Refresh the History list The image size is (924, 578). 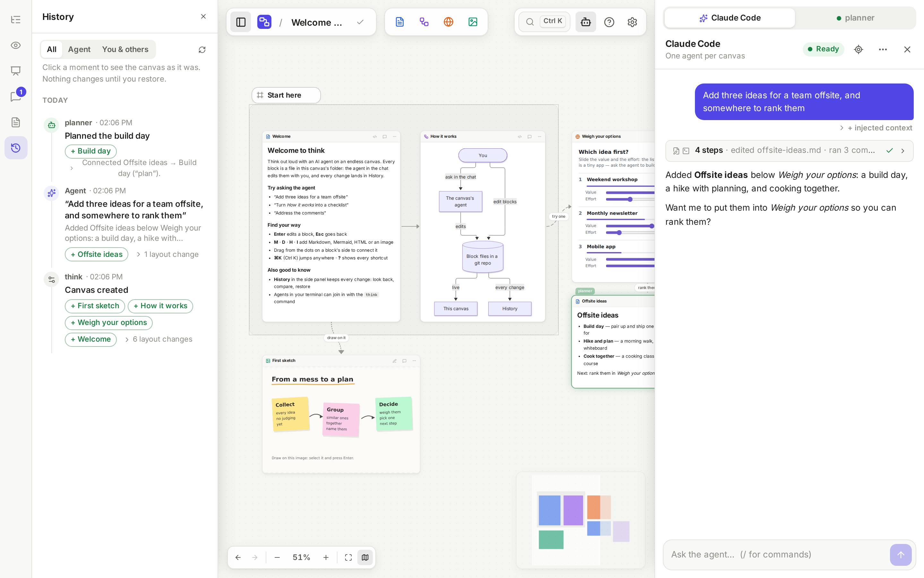202,50
